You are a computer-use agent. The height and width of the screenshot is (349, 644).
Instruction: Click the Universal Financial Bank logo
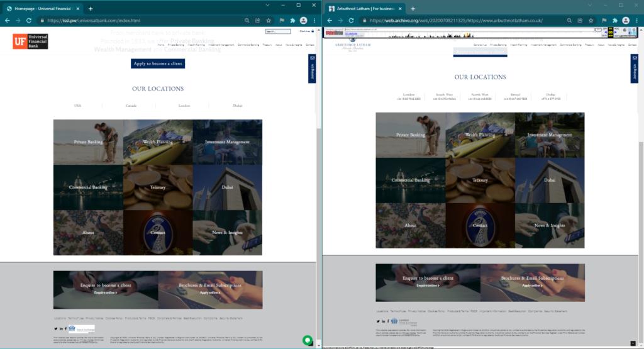pyautogui.click(x=30, y=42)
